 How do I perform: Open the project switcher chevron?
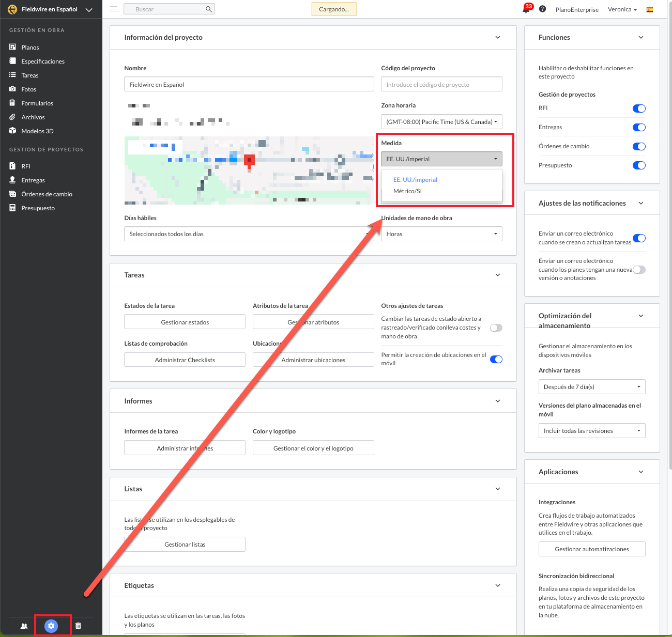[x=89, y=9]
